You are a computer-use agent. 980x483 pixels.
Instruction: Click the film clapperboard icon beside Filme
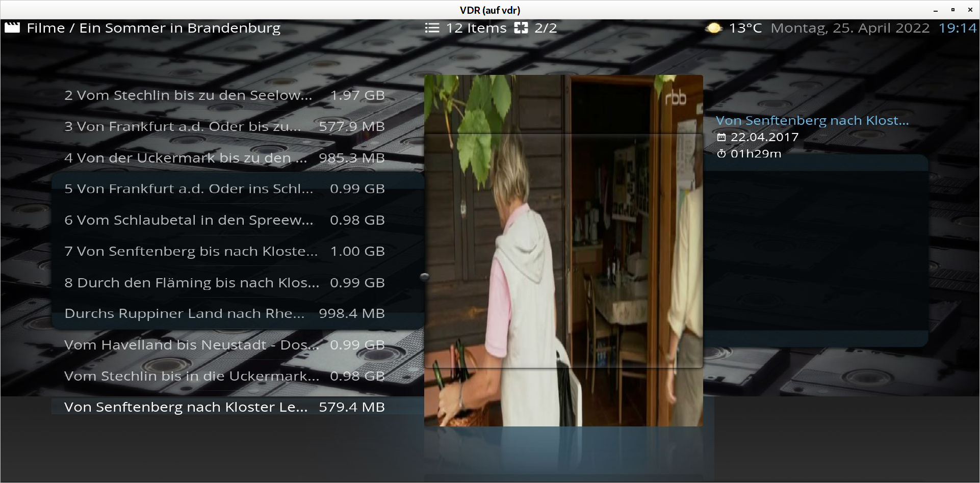(12, 28)
